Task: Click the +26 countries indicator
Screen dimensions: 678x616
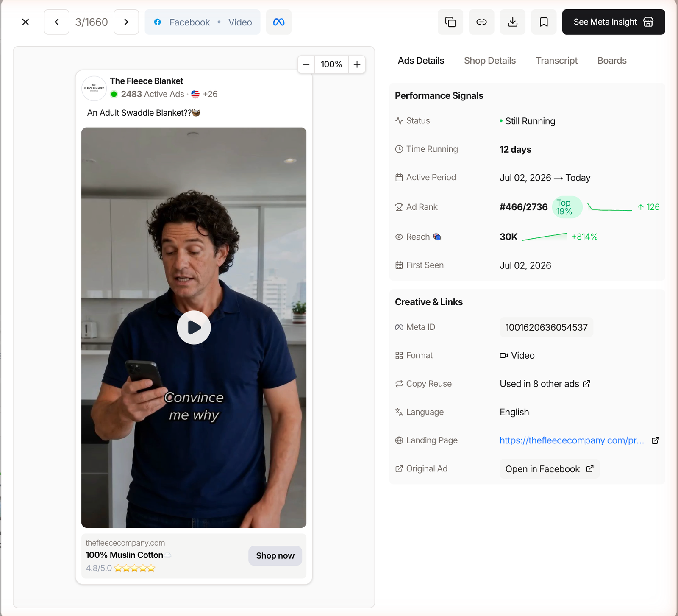Action: (x=210, y=94)
